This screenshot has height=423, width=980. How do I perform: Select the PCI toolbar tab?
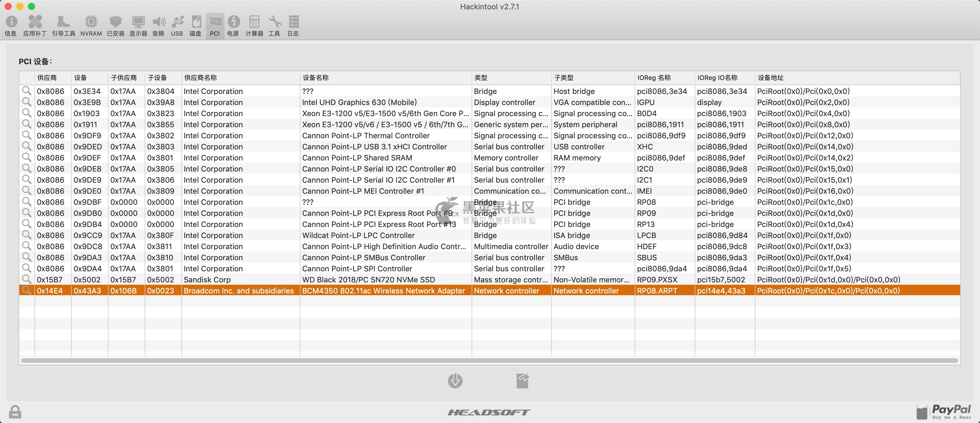(215, 26)
